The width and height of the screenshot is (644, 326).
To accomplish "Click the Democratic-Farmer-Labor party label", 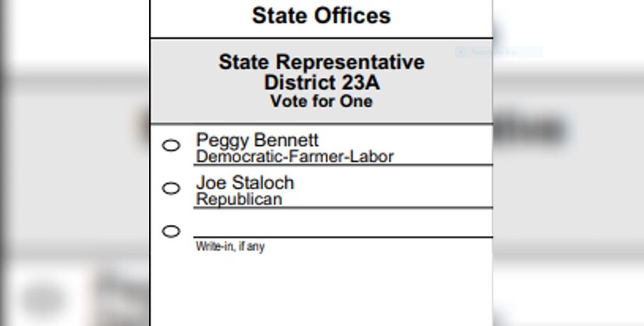I will (295, 156).
